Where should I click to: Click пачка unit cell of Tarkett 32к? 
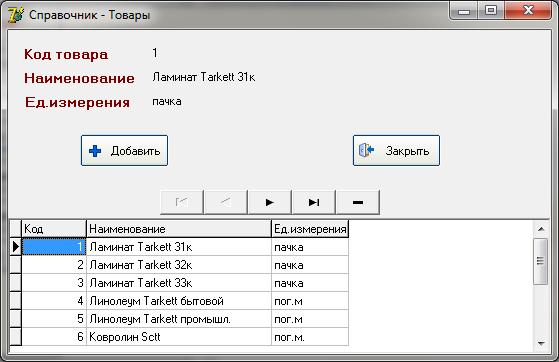pos(310,265)
